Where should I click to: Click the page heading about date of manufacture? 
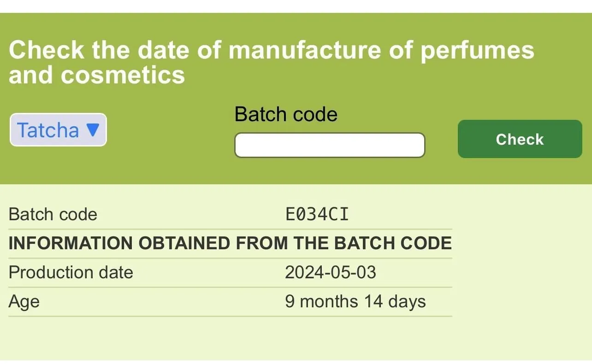pos(272,62)
